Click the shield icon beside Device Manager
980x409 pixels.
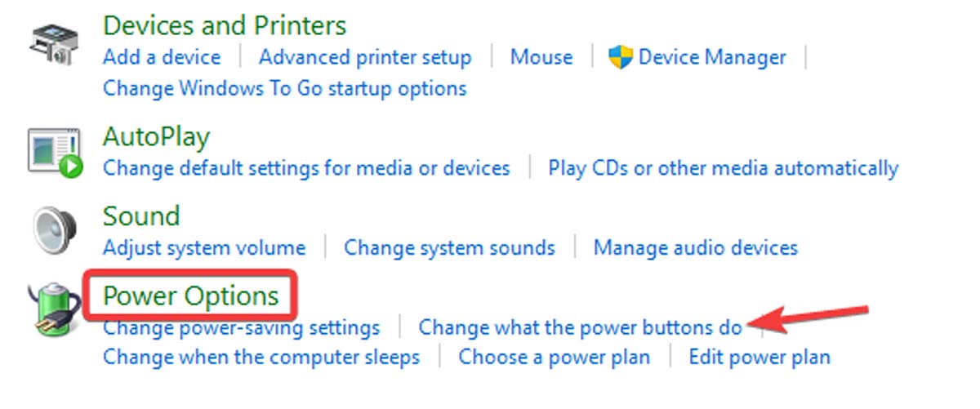point(621,57)
